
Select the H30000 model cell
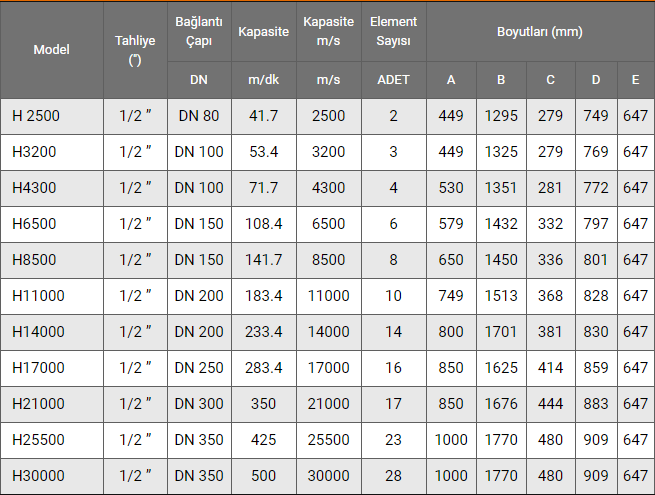(x=52, y=476)
